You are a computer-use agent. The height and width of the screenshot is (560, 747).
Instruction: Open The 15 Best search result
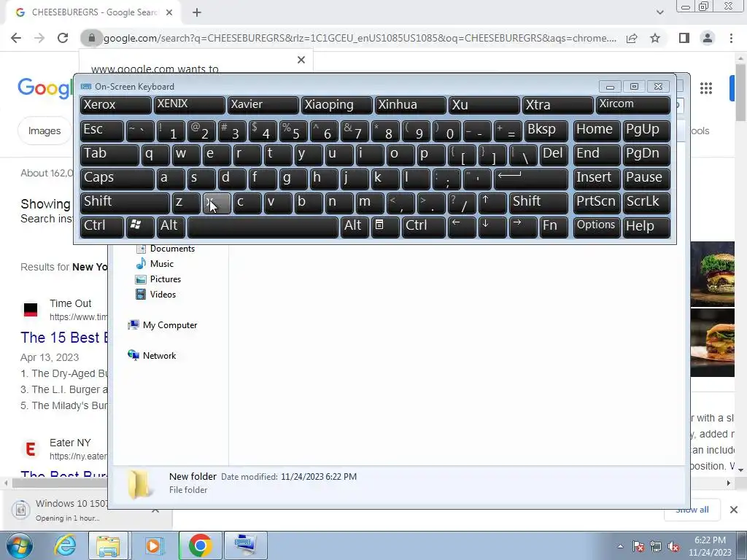(64, 338)
